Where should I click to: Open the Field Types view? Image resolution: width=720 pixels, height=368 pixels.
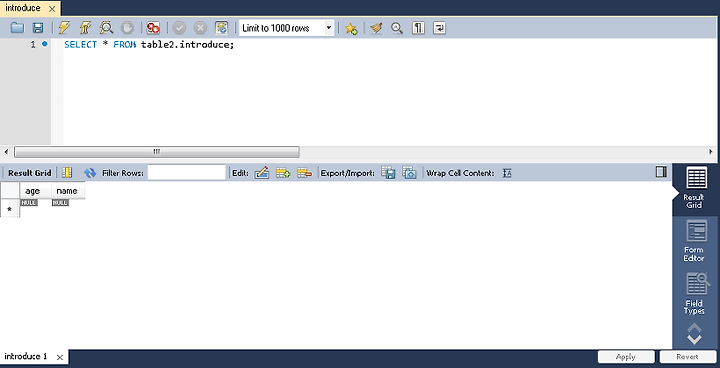695,294
